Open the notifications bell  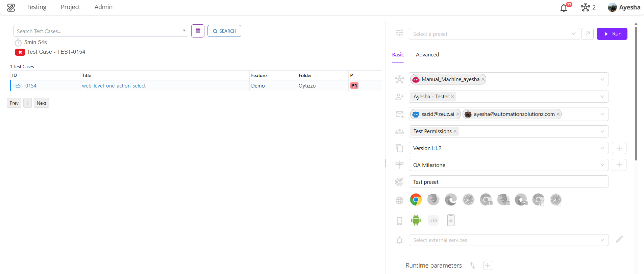[x=564, y=8]
